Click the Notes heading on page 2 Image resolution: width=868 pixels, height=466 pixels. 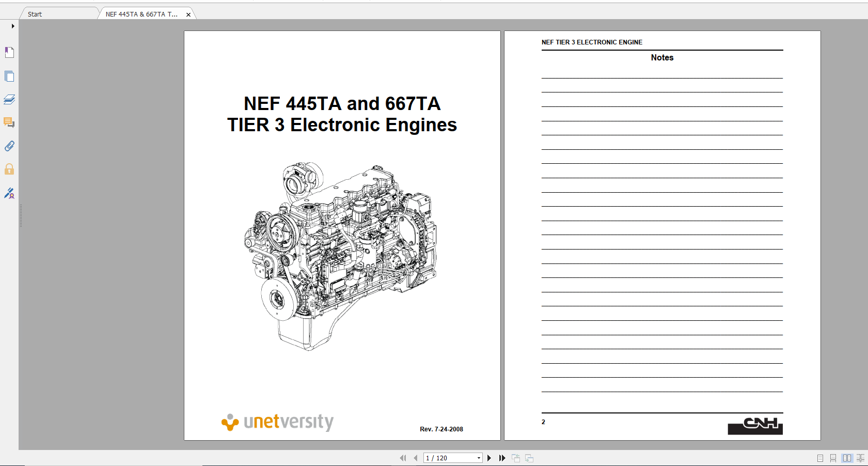click(x=662, y=58)
